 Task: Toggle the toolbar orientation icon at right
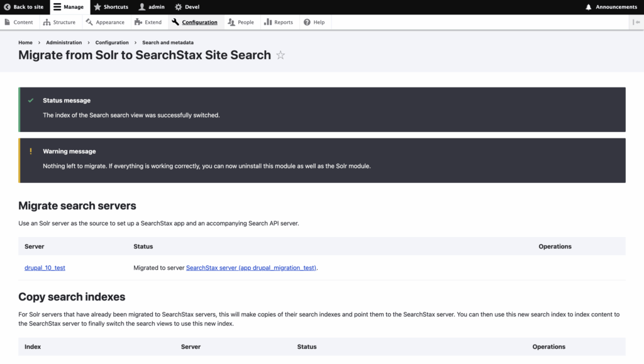pyautogui.click(x=636, y=22)
